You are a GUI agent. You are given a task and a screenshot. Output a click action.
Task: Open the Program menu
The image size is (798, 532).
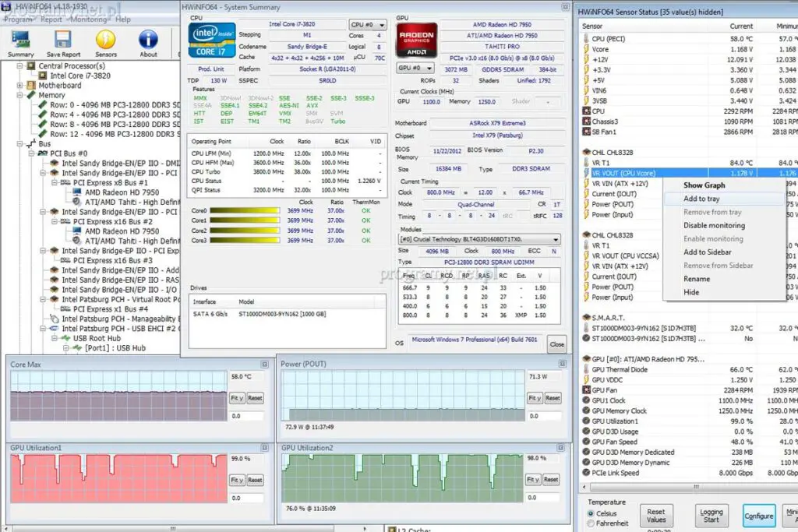[18, 19]
